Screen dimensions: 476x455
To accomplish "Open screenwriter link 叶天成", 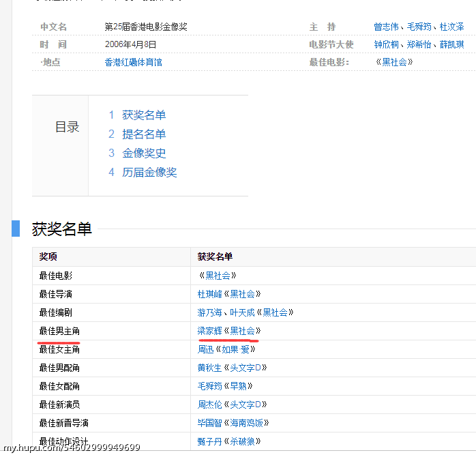I will [x=242, y=312].
